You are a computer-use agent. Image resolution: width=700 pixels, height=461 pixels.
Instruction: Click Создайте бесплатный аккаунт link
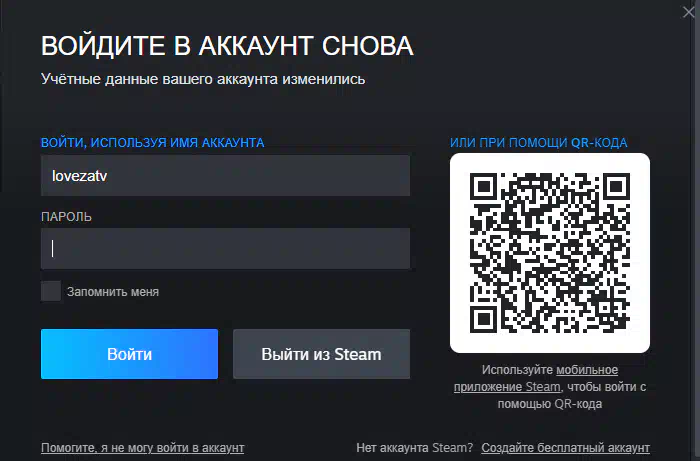(x=566, y=448)
